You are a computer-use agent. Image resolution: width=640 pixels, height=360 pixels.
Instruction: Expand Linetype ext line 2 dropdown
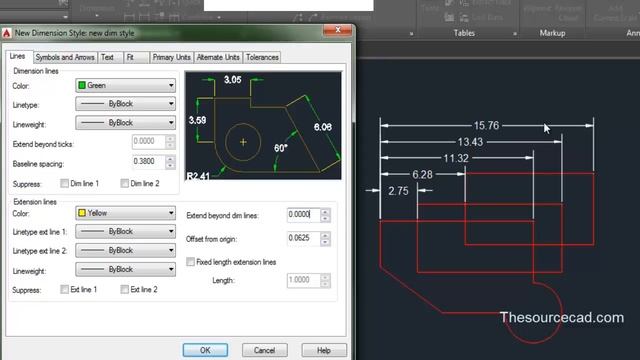pyautogui.click(x=125, y=250)
